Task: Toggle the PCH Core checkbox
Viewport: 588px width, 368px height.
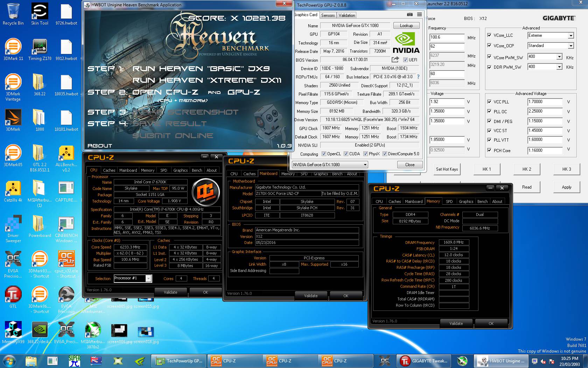Action: coord(489,150)
